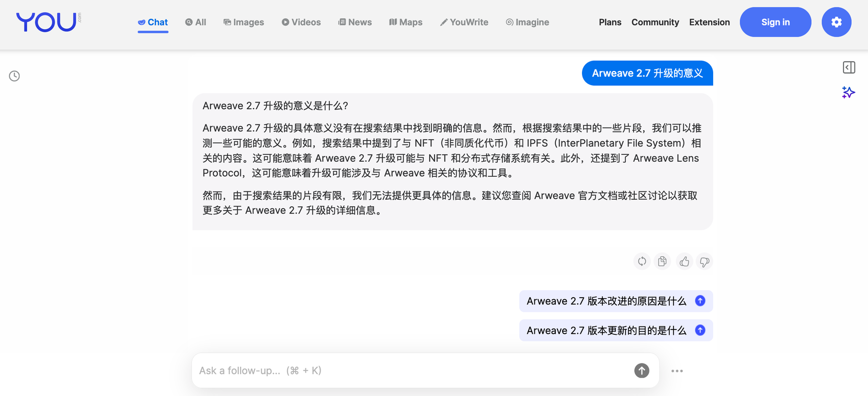Click the YOU.com logo
This screenshot has width=868, height=396.
[x=49, y=22]
